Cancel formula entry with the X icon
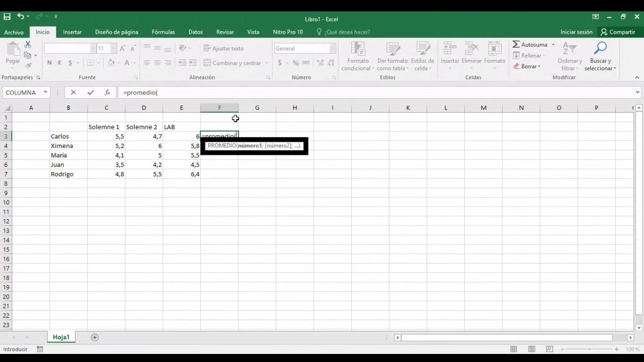The height and width of the screenshot is (362, 644). [73, 93]
